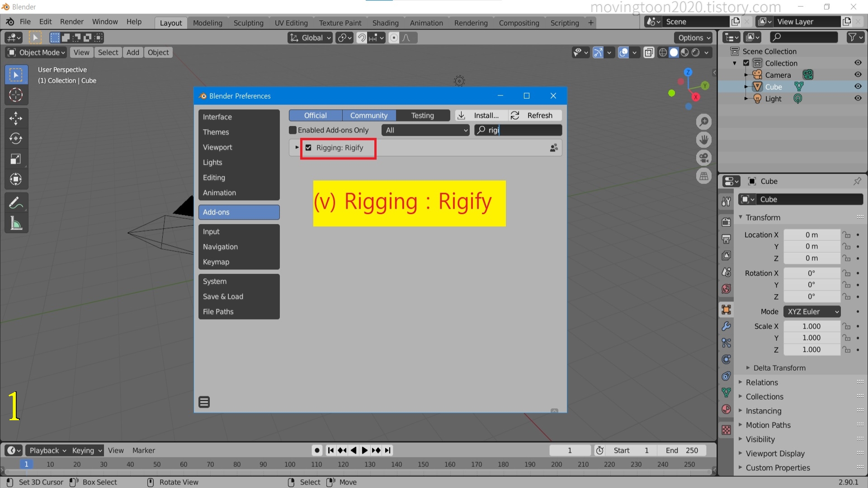
Task: Hide the Cube in outliner
Action: point(858,86)
